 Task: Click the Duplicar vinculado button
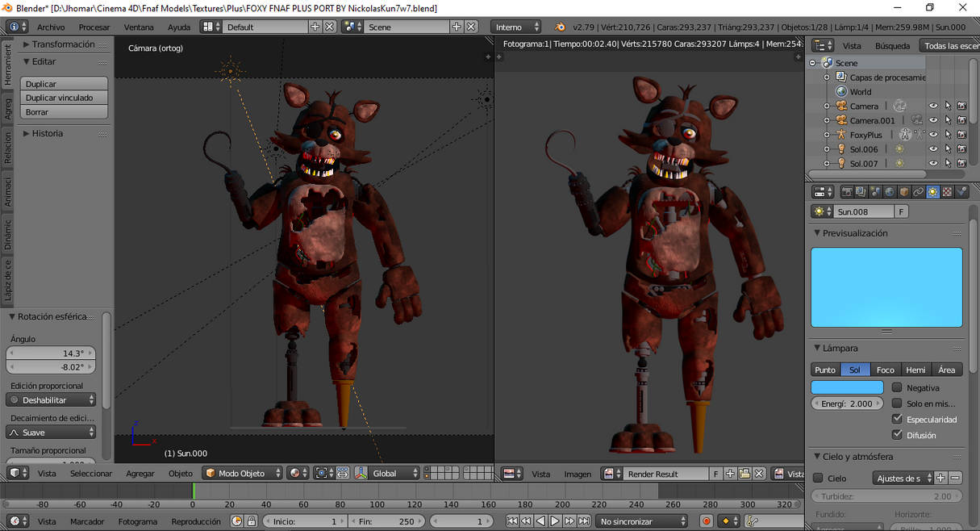pyautogui.click(x=65, y=98)
